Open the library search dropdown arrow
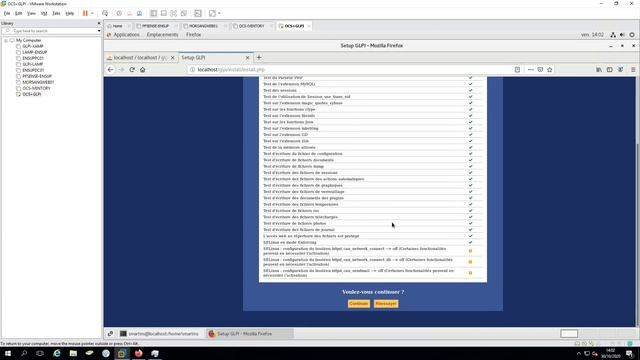Image resolution: width=640 pixels, height=360 pixels. 99,31
